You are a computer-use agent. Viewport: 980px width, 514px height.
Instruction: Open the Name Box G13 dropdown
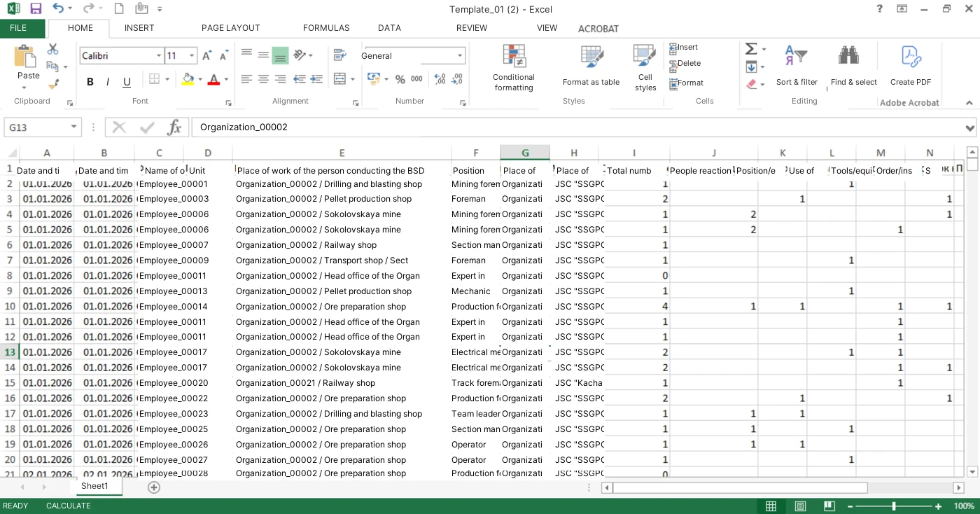coord(74,127)
